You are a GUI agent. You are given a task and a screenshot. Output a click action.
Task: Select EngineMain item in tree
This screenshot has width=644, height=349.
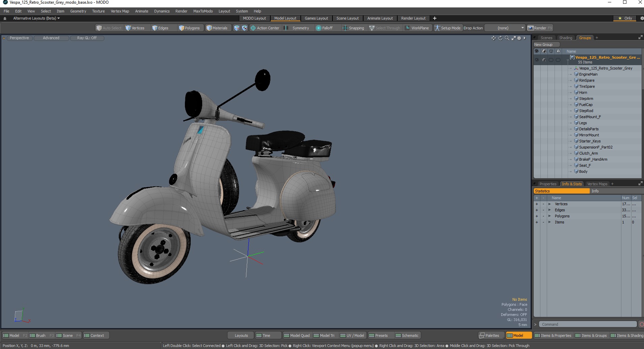point(588,74)
